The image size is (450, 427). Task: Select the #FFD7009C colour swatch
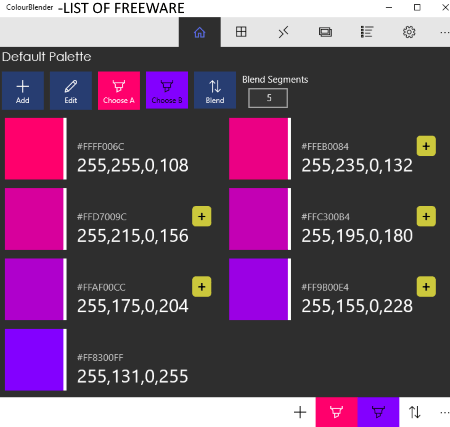[36, 219]
